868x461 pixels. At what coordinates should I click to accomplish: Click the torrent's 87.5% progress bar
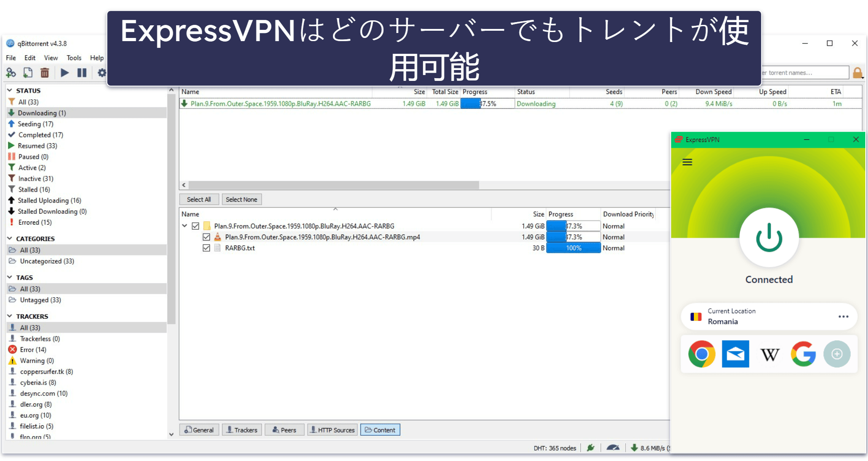(x=488, y=103)
